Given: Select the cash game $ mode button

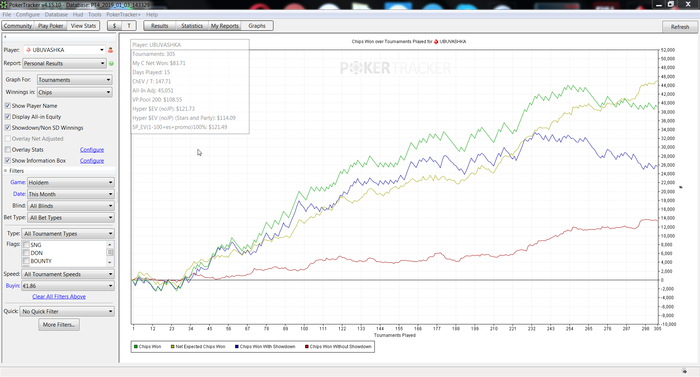Looking at the screenshot, I should pos(114,26).
